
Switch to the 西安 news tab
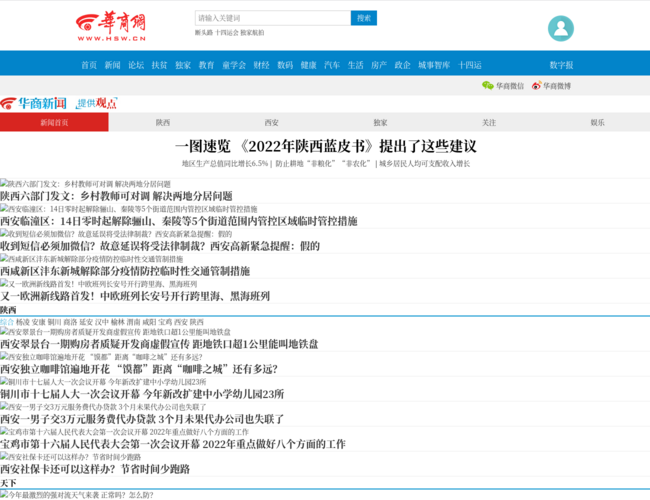point(271,122)
